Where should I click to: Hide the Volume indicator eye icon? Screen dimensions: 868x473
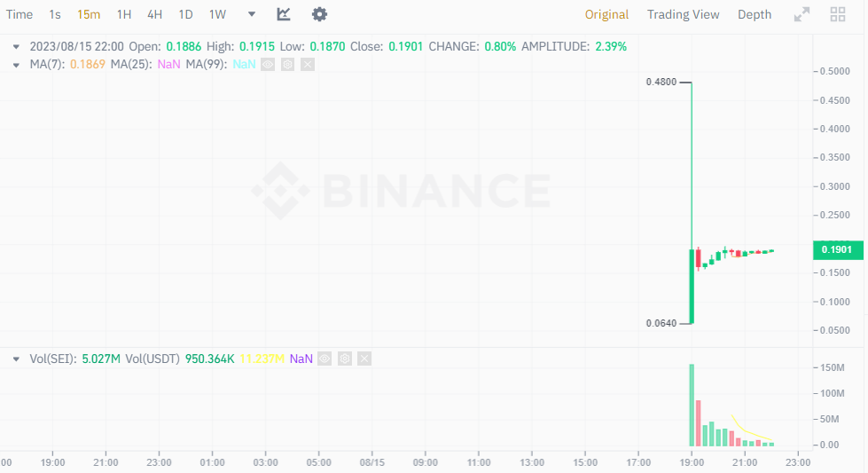point(325,359)
